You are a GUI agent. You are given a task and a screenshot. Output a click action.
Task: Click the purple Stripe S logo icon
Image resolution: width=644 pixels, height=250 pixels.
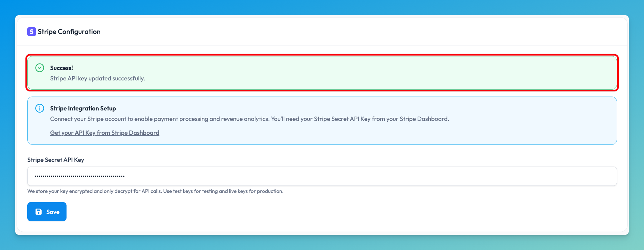coord(32,32)
